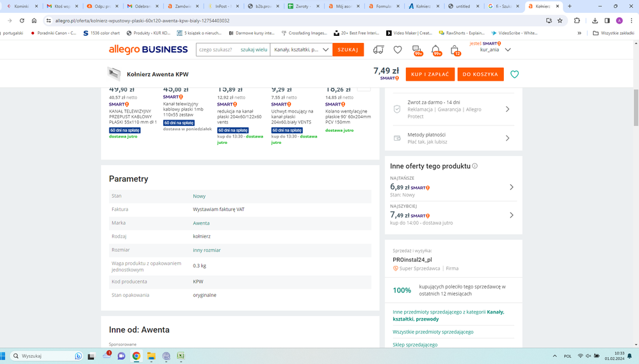639x364 pixels.
Task: Open the taskbar weather icon with badge 1
Action: tap(106, 355)
